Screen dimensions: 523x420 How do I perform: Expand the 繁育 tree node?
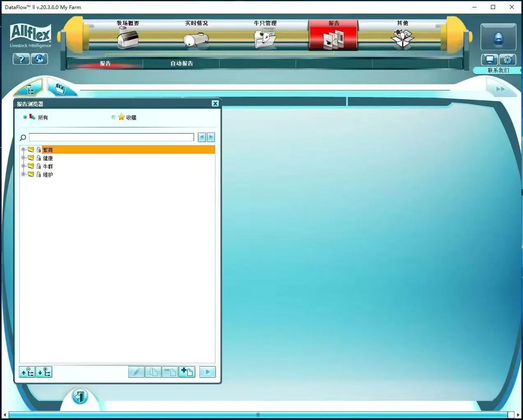23,150
